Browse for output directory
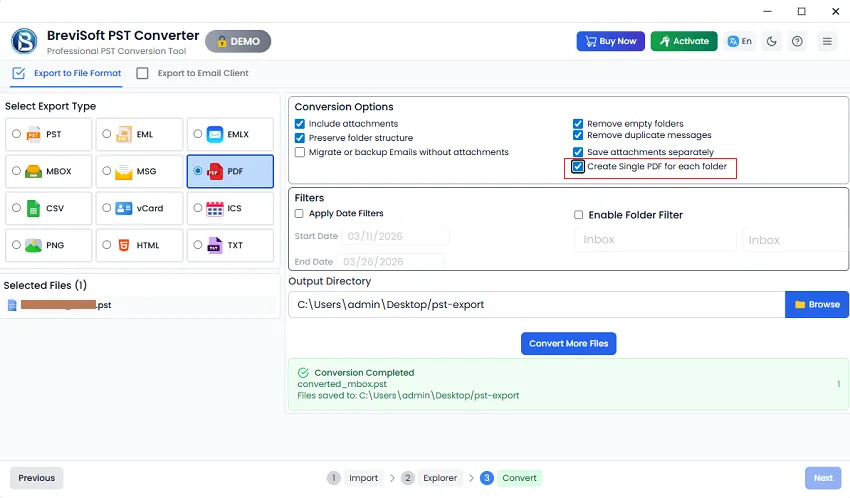The height and width of the screenshot is (498, 850). [817, 305]
